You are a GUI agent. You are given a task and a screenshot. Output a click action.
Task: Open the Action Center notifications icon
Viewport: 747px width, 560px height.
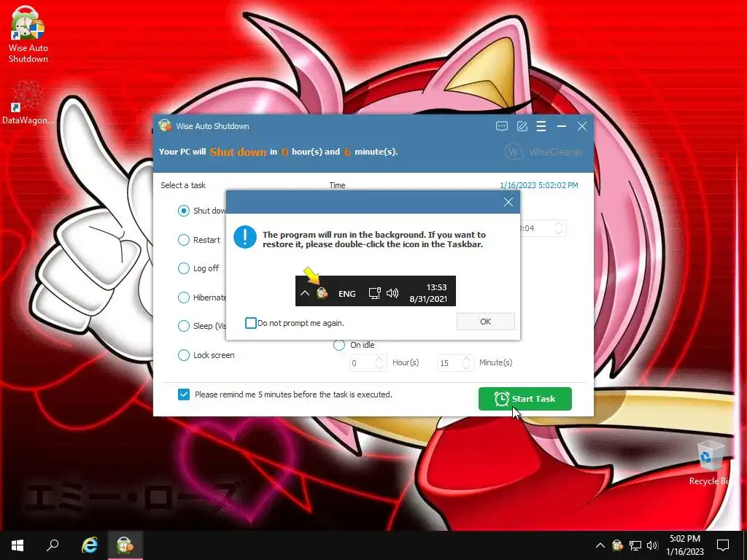click(723, 545)
